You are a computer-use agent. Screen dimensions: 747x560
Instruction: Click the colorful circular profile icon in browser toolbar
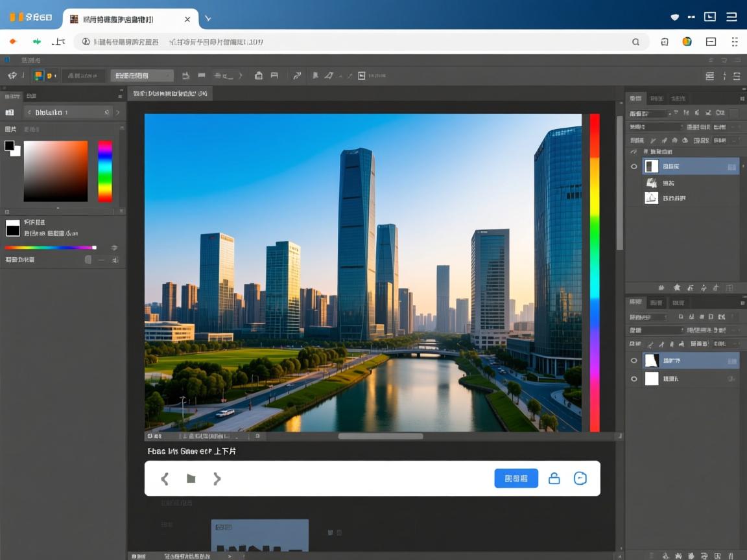[687, 41]
